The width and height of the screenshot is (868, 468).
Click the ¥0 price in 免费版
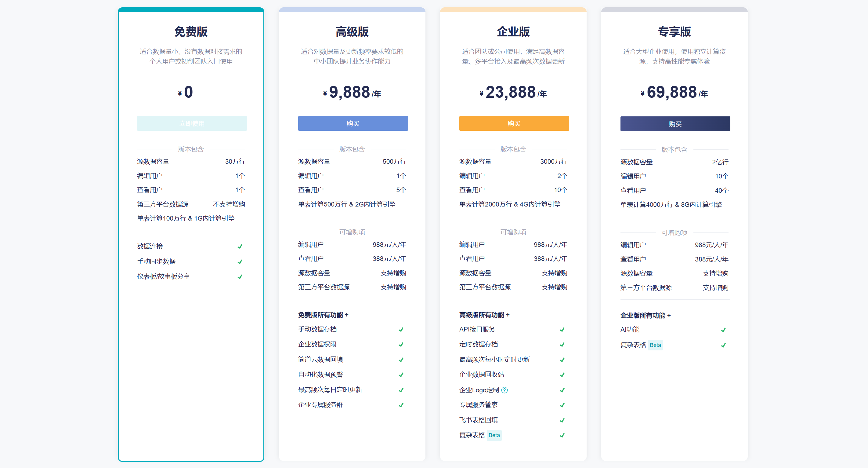coord(186,92)
